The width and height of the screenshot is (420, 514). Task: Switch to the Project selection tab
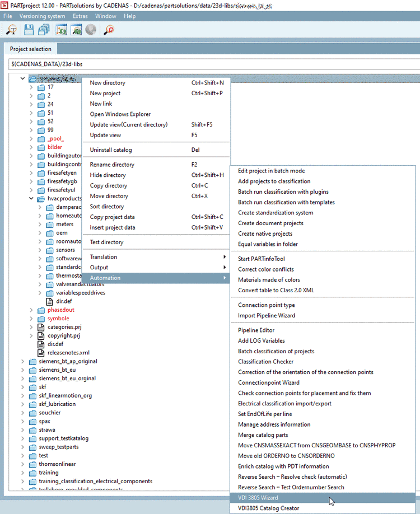pos(30,49)
